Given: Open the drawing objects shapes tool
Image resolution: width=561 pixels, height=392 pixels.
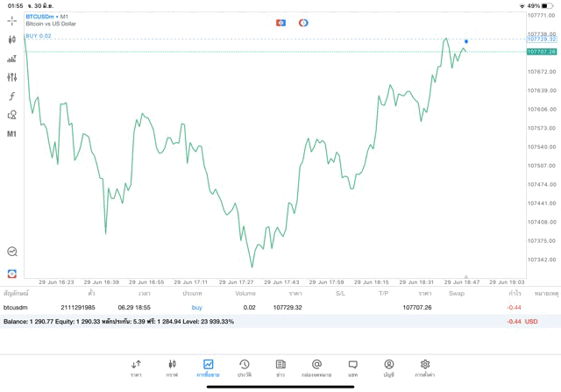Looking at the screenshot, I should [12, 115].
